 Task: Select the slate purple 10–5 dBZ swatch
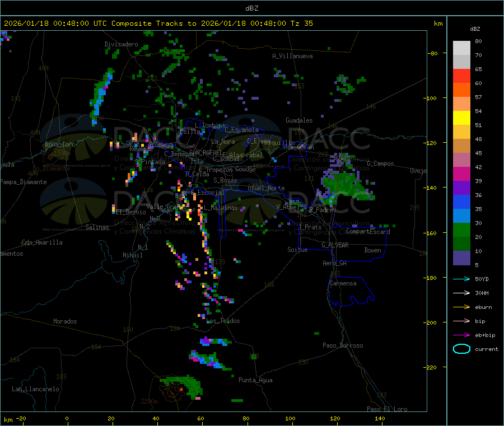461,258
